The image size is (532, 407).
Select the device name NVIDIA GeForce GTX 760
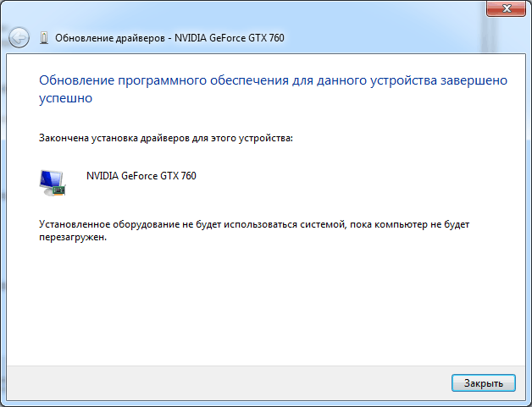141,176
